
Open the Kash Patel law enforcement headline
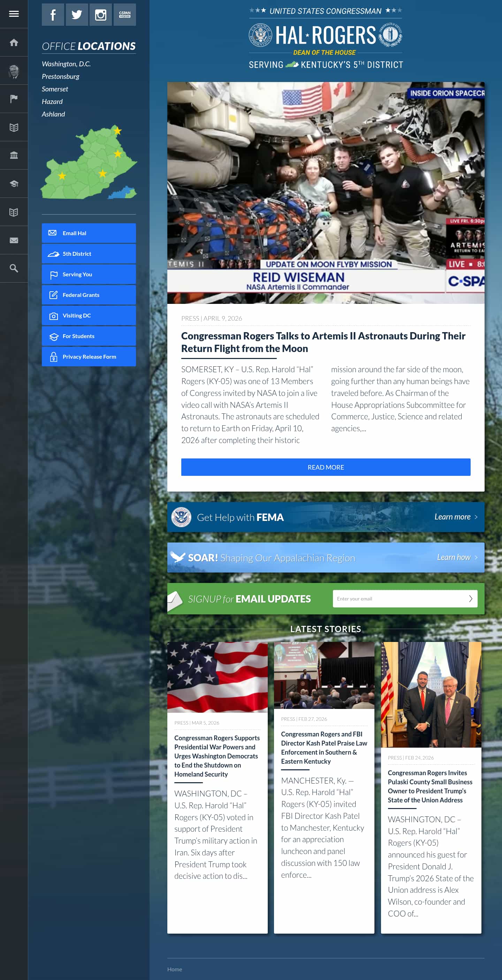click(324, 748)
